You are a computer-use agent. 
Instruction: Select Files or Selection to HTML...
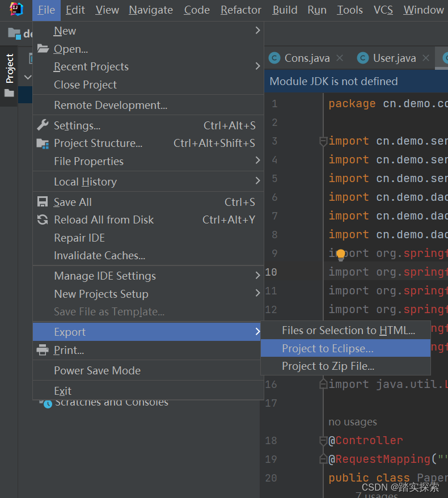click(345, 330)
